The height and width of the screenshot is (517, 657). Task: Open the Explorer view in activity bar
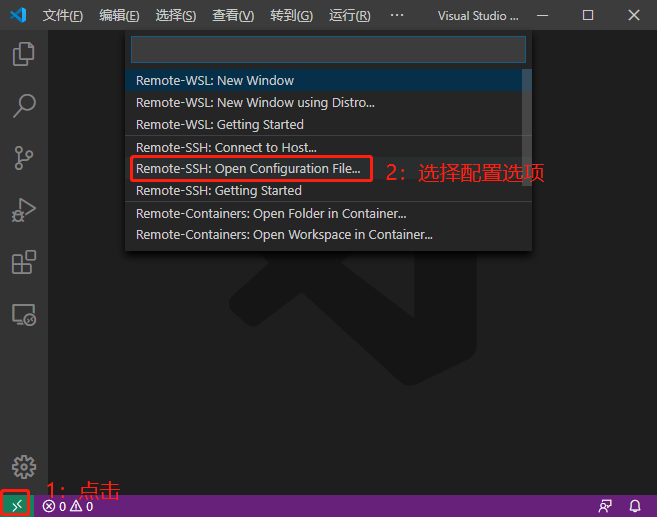click(23, 54)
